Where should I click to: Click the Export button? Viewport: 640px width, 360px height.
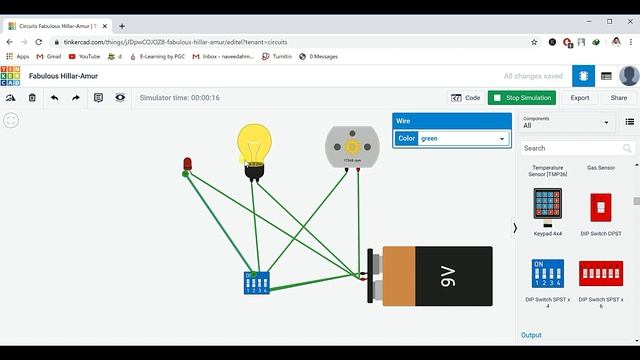[580, 98]
